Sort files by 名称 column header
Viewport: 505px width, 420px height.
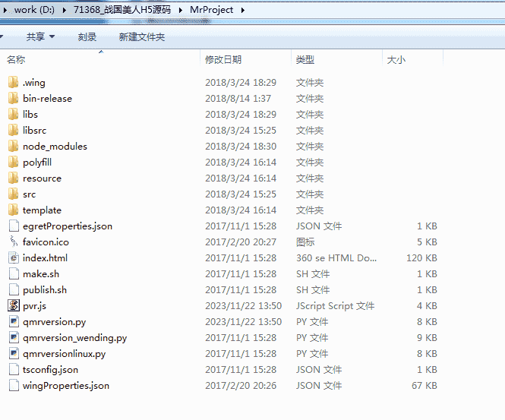pos(17,59)
